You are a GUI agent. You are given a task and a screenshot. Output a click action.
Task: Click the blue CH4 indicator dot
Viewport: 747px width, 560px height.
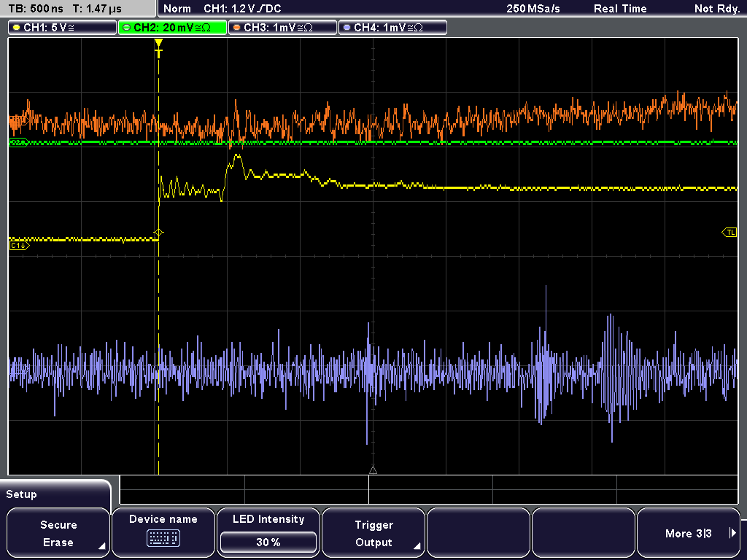click(x=347, y=28)
